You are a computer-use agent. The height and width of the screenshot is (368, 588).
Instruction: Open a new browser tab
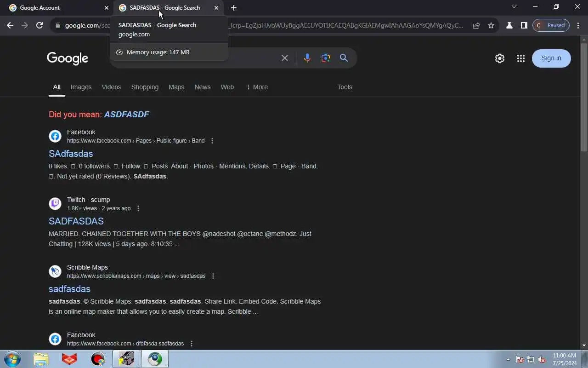coord(234,8)
